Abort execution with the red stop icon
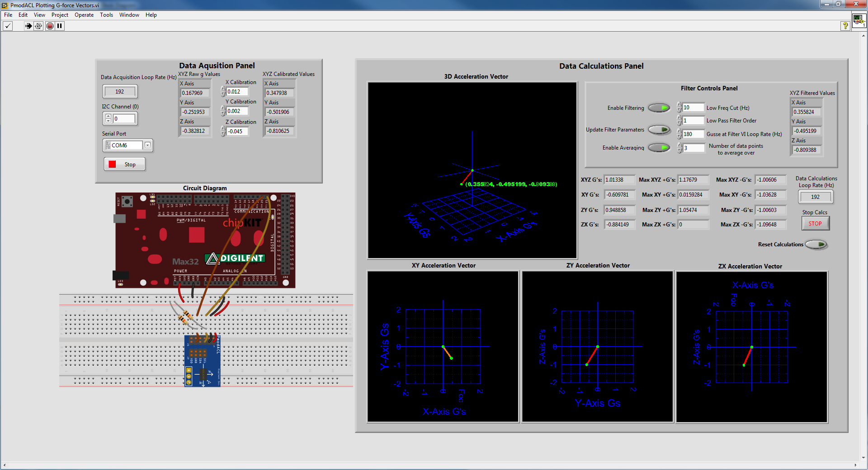This screenshot has height=470, width=868. click(x=50, y=26)
